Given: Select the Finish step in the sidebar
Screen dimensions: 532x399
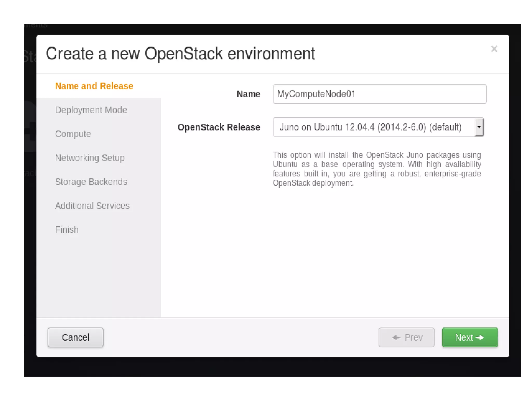Looking at the screenshot, I should click(67, 230).
